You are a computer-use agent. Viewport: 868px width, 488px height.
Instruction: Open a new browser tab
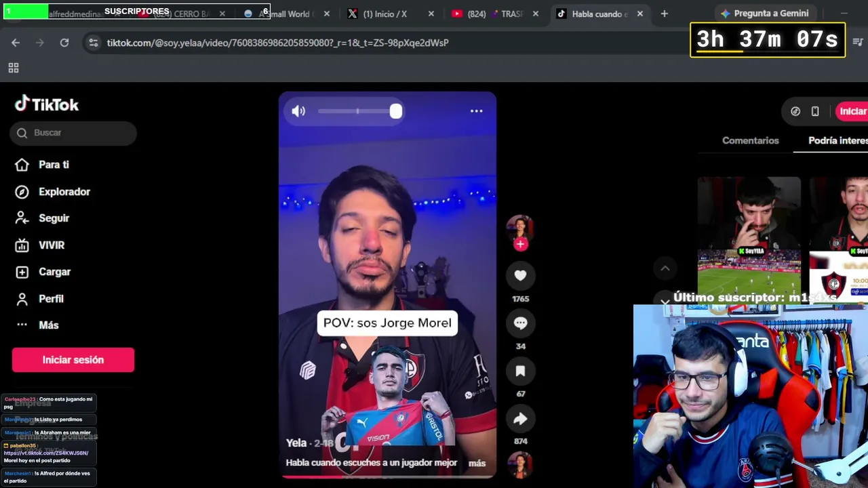[664, 14]
